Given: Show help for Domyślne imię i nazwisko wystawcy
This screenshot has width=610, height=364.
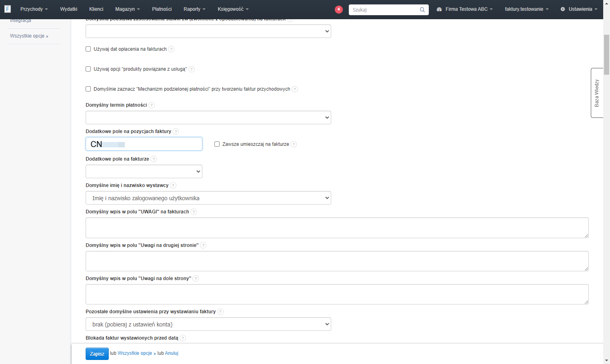Looking at the screenshot, I should tap(173, 185).
